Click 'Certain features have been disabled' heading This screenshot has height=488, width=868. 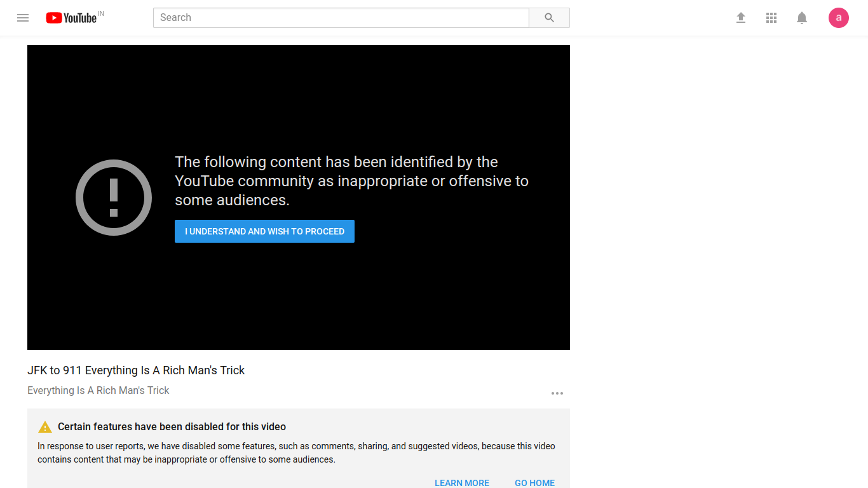172,426
